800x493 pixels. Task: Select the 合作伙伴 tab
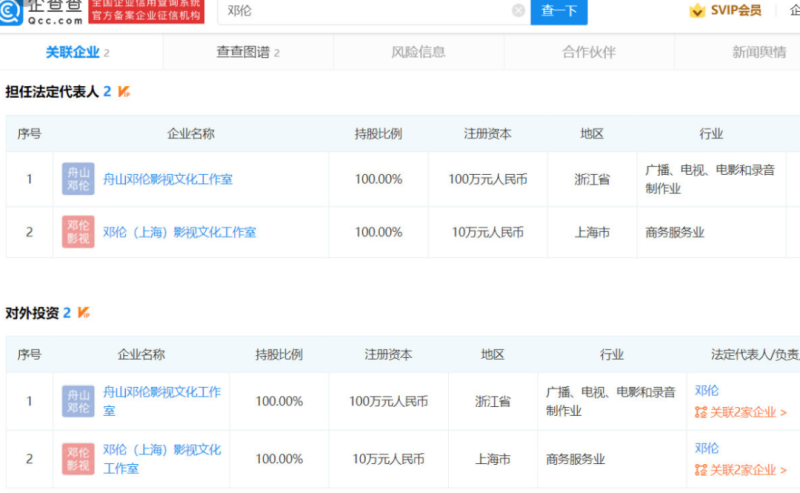pyautogui.click(x=589, y=52)
